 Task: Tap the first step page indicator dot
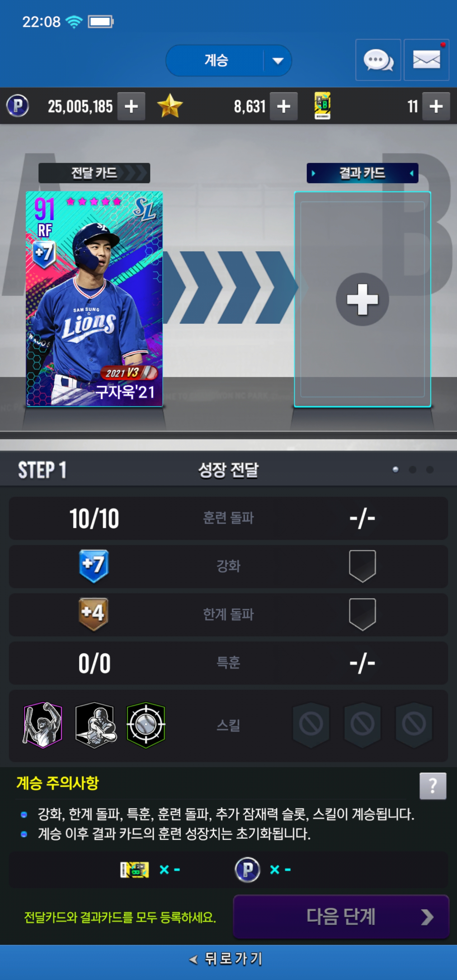[x=395, y=470]
